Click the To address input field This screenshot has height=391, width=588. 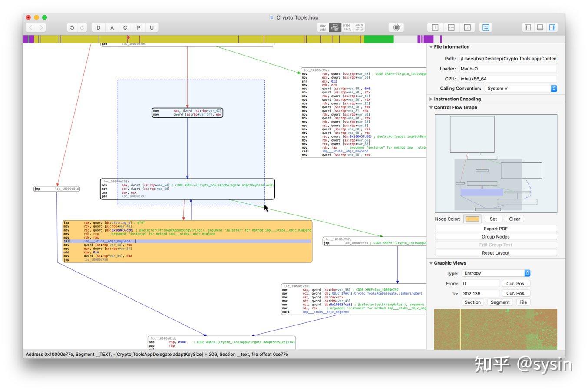click(480, 293)
